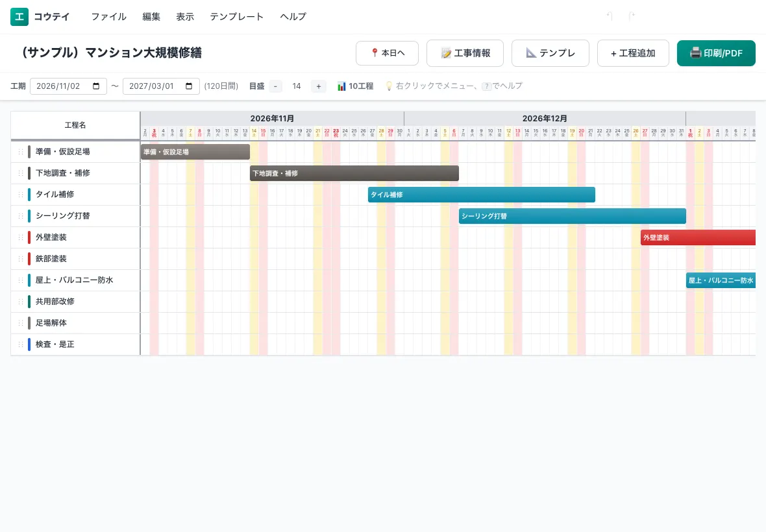The image size is (766, 532).
Task: Click the 準備・仮設足場 gantt bar
Action: pyautogui.click(x=195, y=152)
